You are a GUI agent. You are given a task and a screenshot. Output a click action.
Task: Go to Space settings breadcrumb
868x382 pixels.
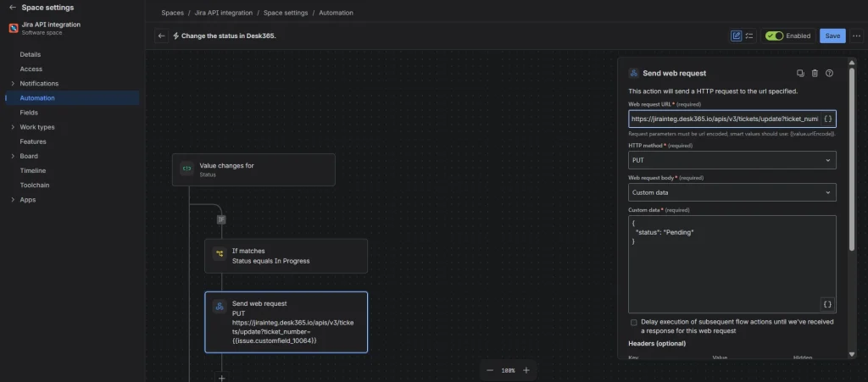coord(286,13)
